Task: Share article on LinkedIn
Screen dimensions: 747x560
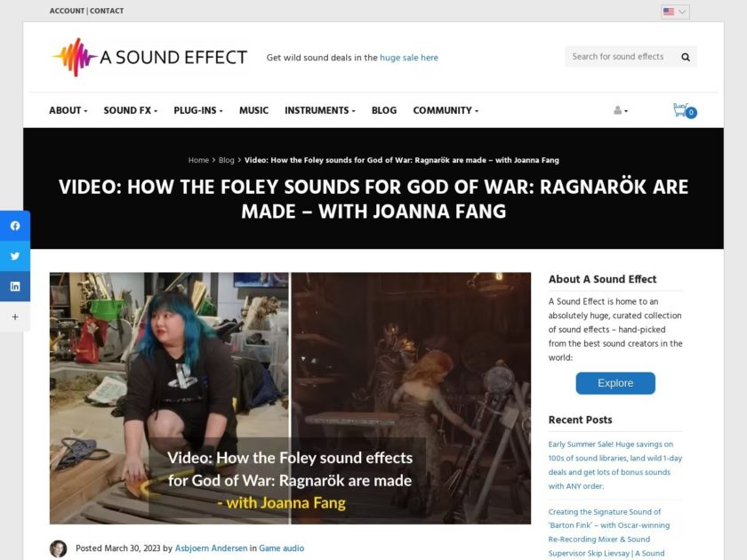Action: 15,286
